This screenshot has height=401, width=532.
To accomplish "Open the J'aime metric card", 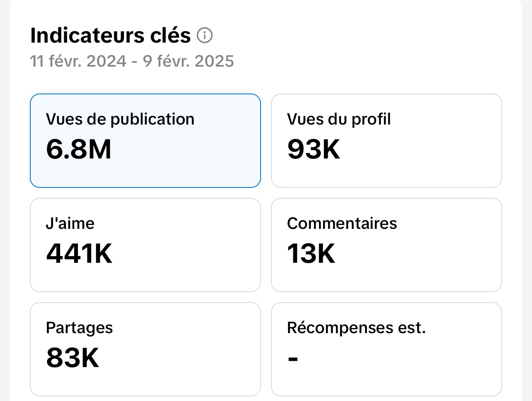I will coord(145,245).
